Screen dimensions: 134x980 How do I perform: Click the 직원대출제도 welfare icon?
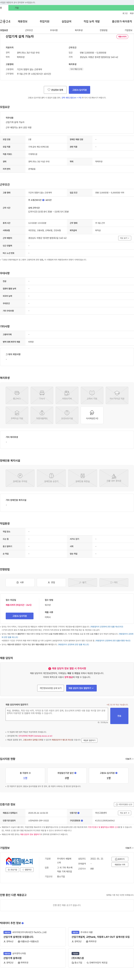(x=42, y=415)
